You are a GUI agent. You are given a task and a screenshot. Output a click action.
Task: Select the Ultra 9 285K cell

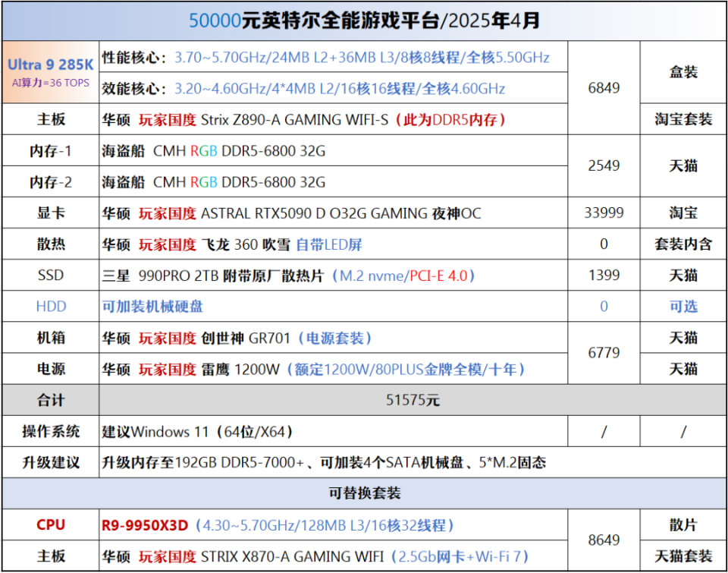[x=51, y=72]
